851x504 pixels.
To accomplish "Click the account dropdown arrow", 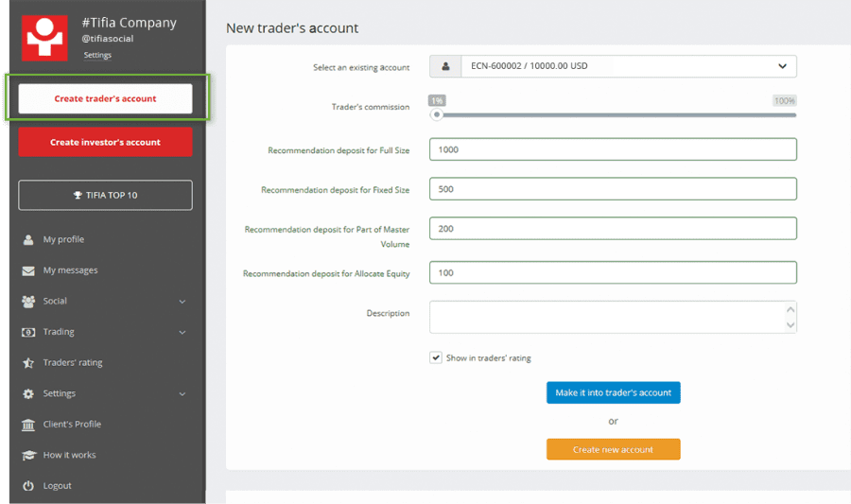I will tap(782, 66).
